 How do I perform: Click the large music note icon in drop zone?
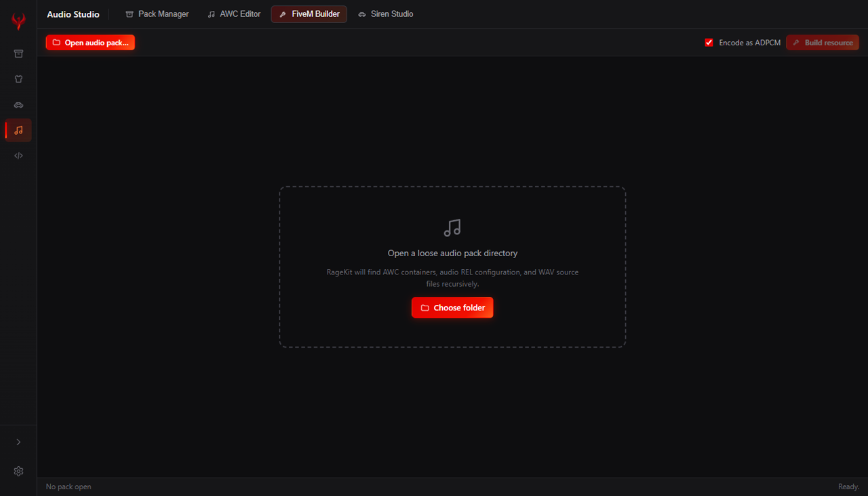coord(452,228)
